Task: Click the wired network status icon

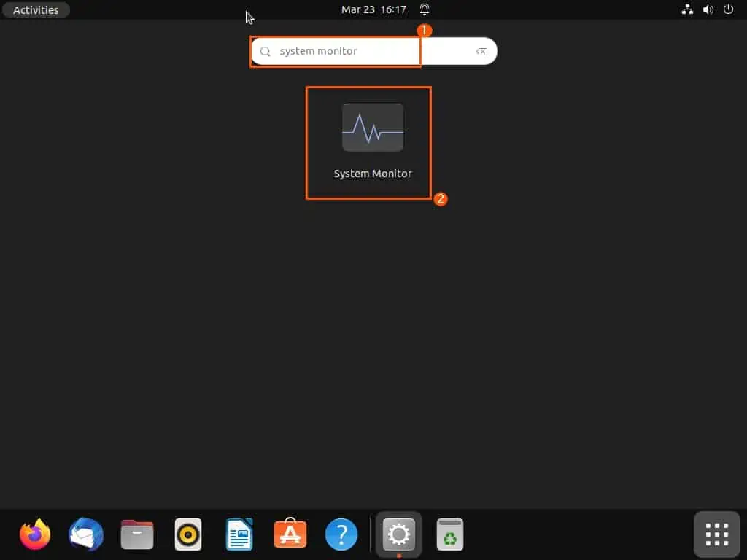Action: (686, 10)
